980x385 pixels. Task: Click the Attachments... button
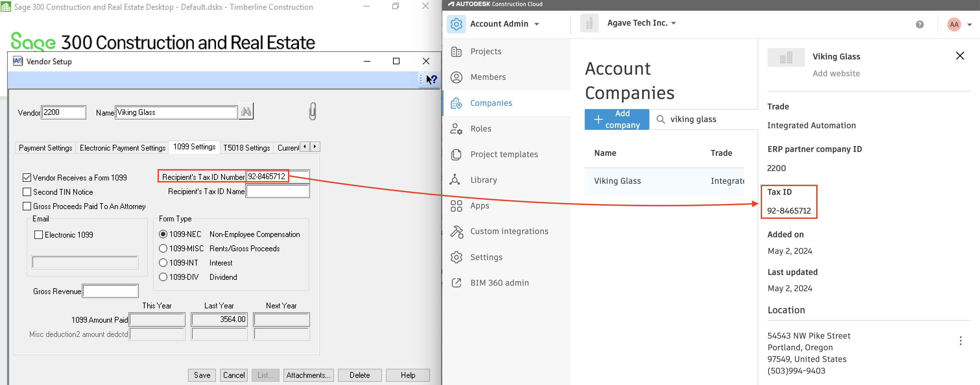pos(308,375)
